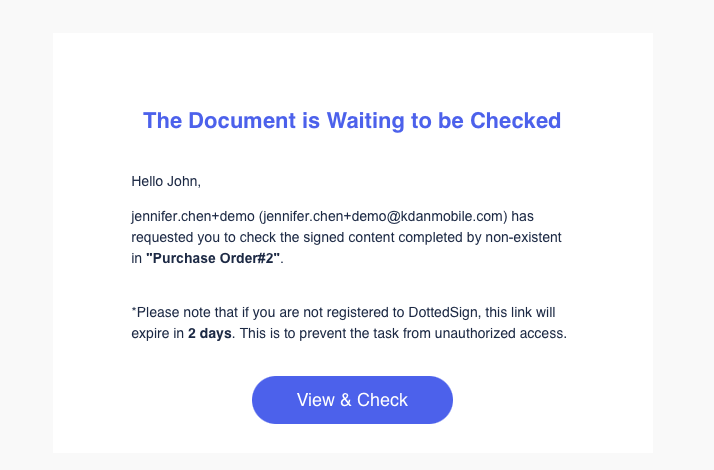Click the View & Check button
This screenshot has height=470, width=714.
coord(352,400)
